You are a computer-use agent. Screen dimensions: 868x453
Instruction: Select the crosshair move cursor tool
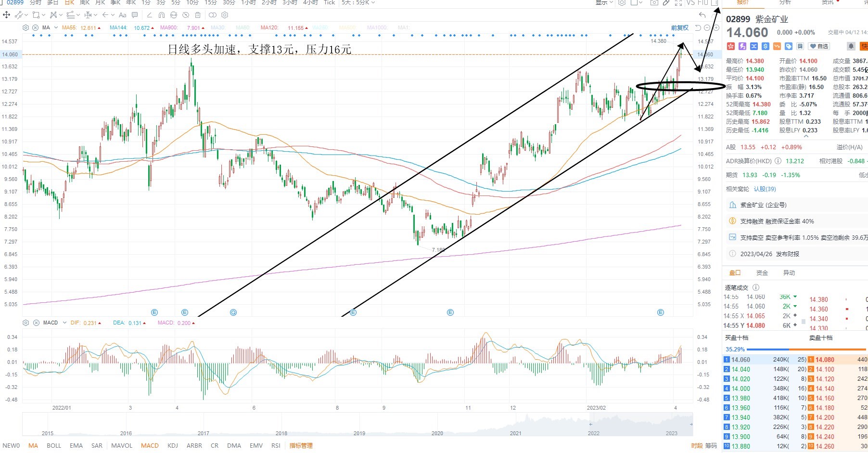coord(6,15)
